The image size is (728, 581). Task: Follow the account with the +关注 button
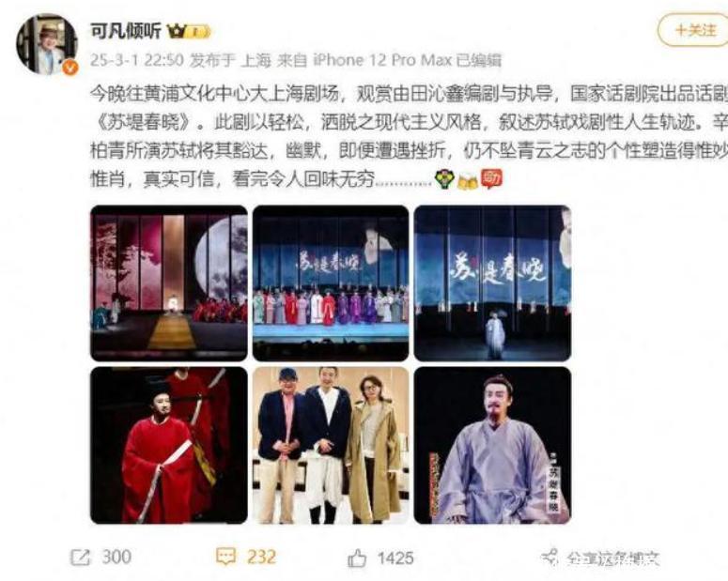694,30
